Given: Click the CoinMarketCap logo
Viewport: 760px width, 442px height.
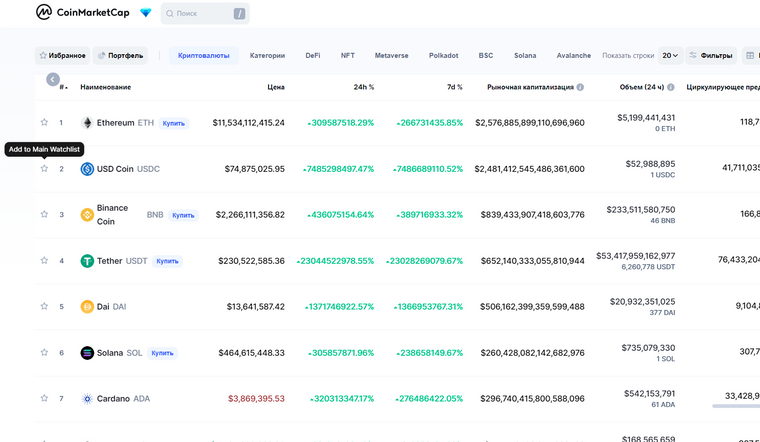Looking at the screenshot, I should pyautogui.click(x=83, y=12).
